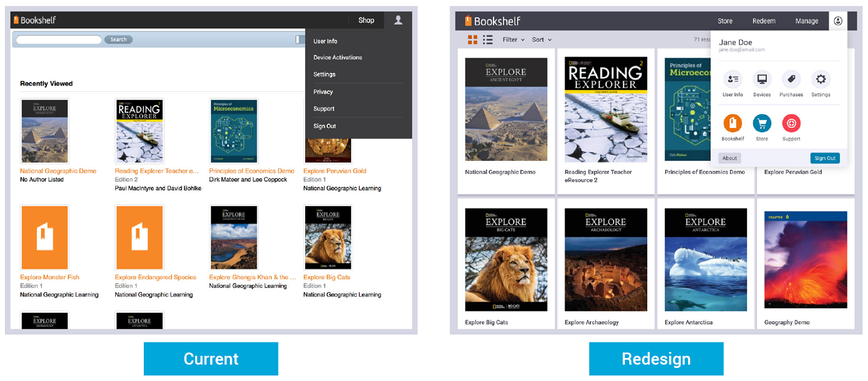Select Support in Current dropdown menu
This screenshot has height=381, width=868.
[x=324, y=109]
